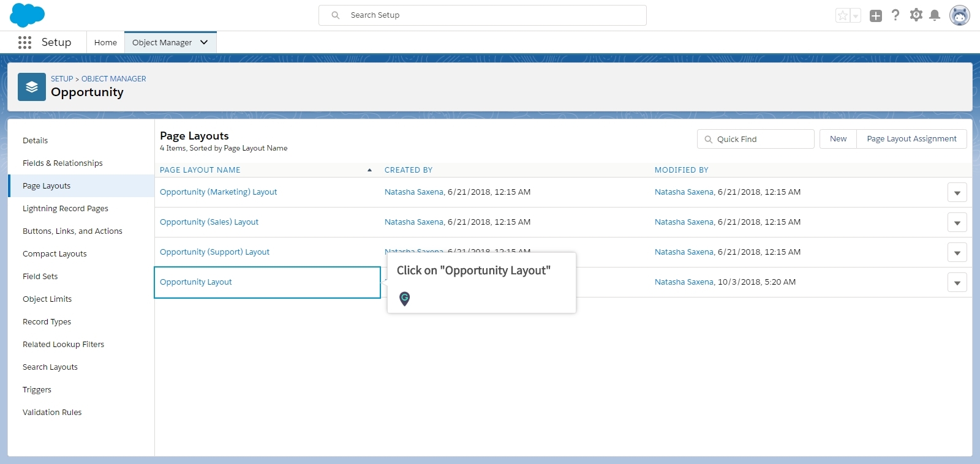The height and width of the screenshot is (464, 980).
Task: Expand actions for Opportunity (Support) Layout row
Action: coord(957,252)
